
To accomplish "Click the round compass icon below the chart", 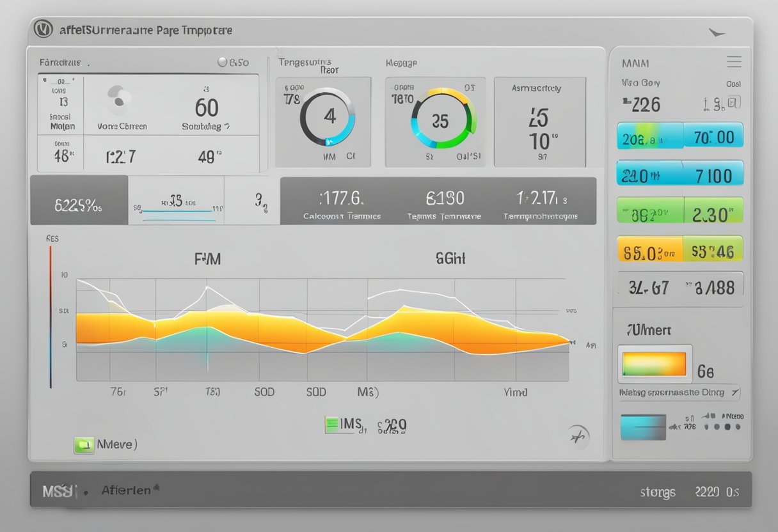I will pos(578,437).
